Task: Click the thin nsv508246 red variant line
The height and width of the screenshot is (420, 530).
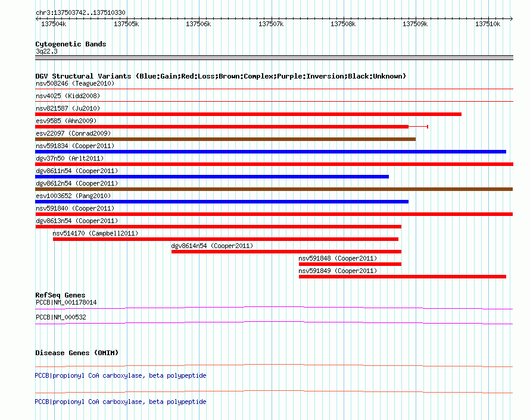Action: [x=274, y=89]
